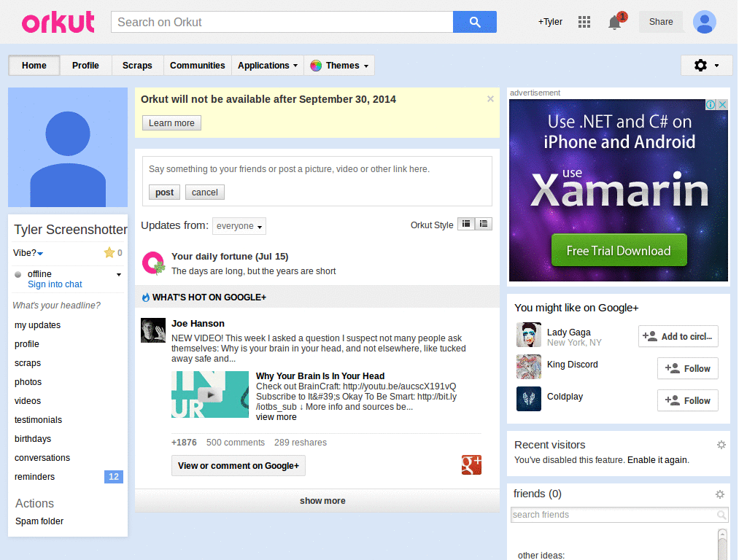Click the What's your headline field
This screenshot has height=560, width=747.
tap(57, 306)
